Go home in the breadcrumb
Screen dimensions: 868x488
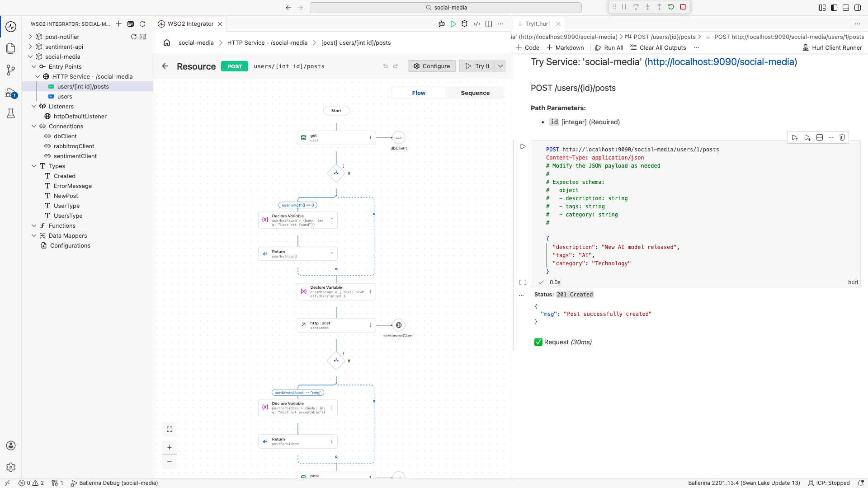click(167, 42)
